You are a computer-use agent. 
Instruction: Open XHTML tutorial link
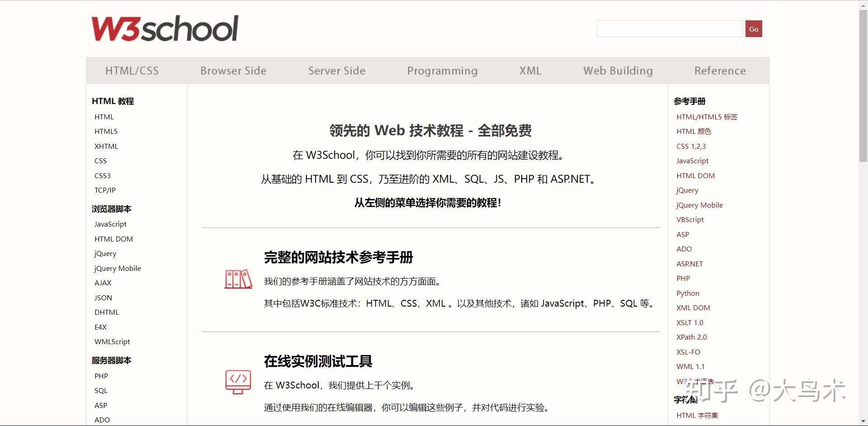pyautogui.click(x=106, y=146)
